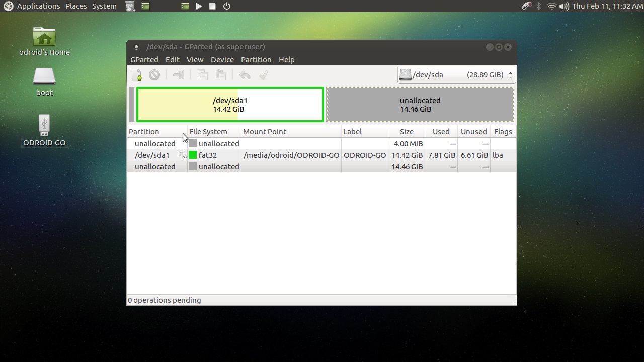Click the copy partition toolbar icon

click(203, 75)
